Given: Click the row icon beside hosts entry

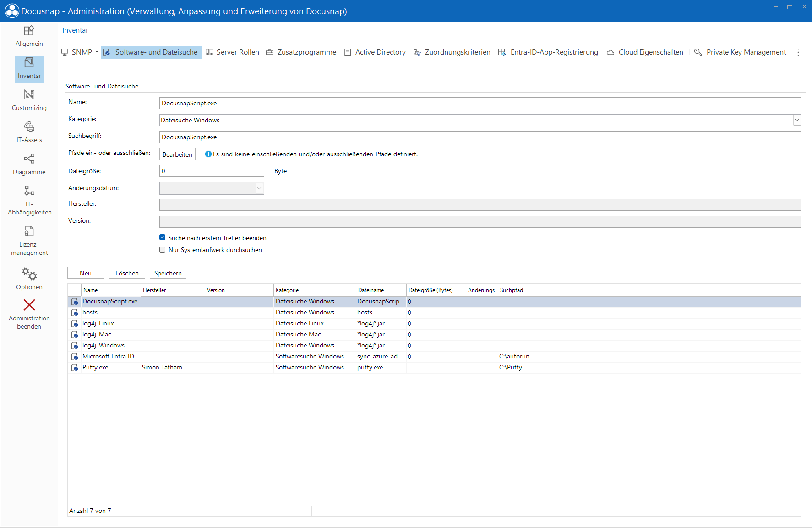Looking at the screenshot, I should [75, 313].
